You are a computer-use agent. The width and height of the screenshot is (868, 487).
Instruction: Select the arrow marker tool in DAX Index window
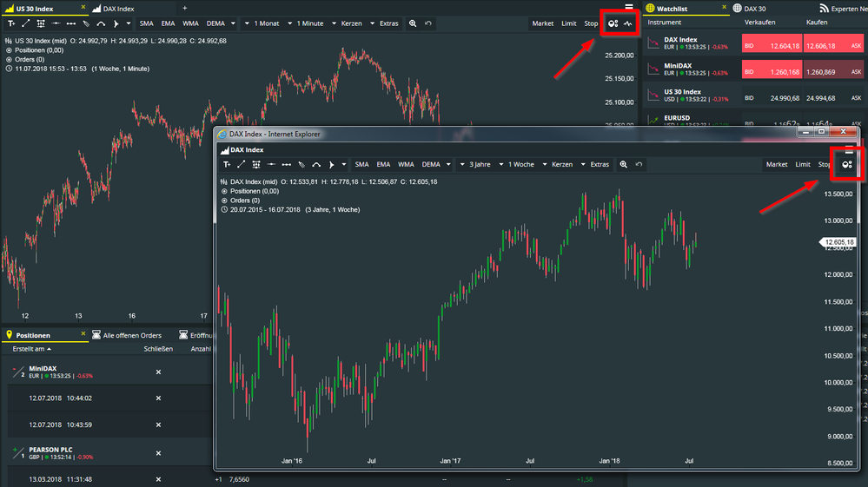pos(331,165)
